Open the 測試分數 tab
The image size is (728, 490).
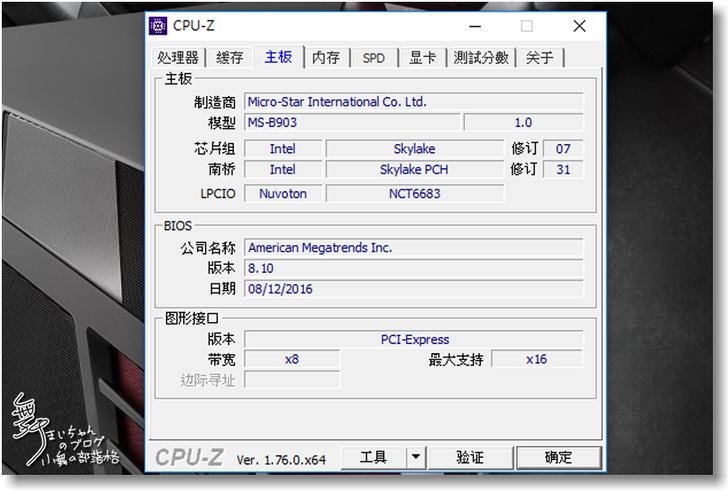481,58
